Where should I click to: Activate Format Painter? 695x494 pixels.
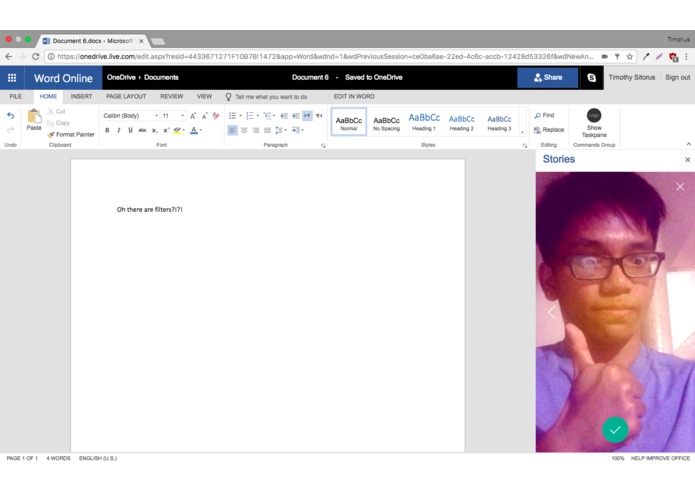pyautogui.click(x=71, y=134)
